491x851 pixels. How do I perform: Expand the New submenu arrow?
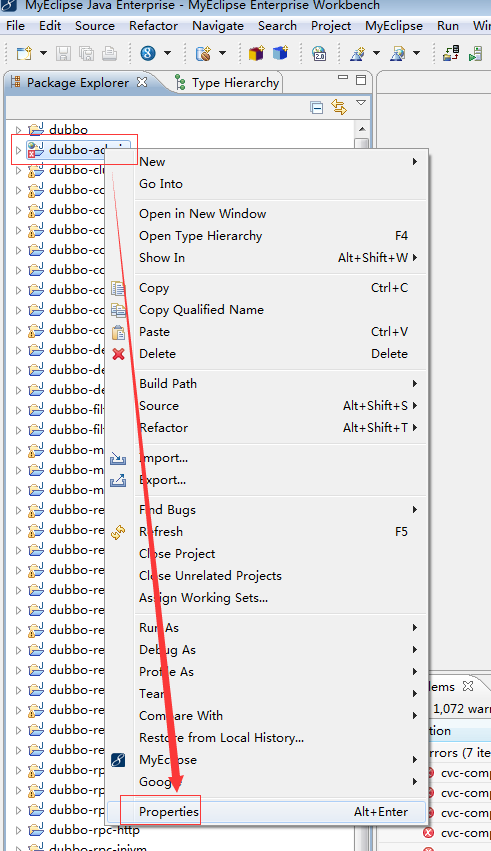415,162
